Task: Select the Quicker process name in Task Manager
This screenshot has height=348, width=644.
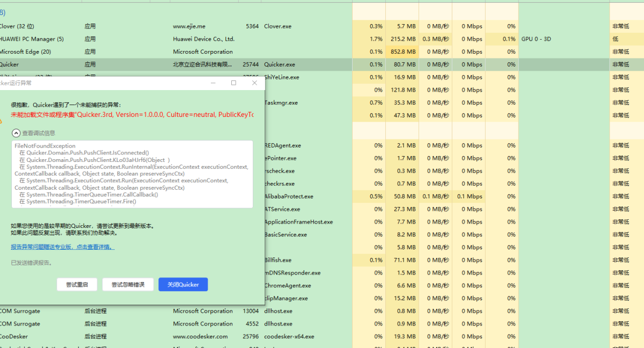Action: tap(9, 64)
